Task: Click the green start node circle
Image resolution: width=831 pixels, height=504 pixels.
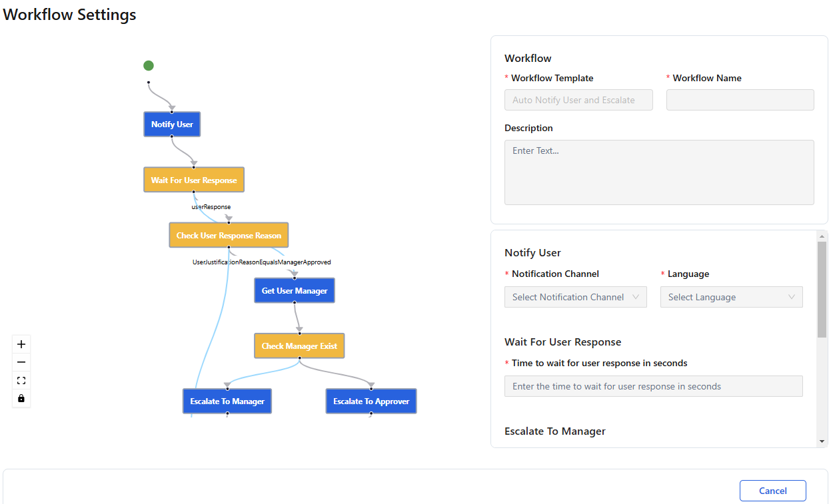Action: (x=149, y=65)
